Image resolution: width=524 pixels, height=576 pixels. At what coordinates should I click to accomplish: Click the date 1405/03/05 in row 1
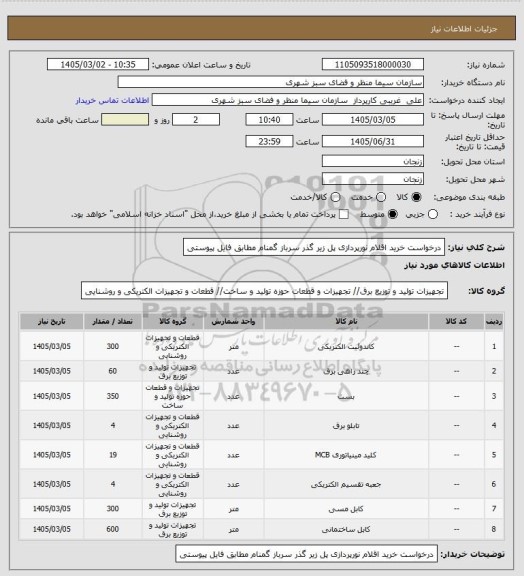coord(51,346)
